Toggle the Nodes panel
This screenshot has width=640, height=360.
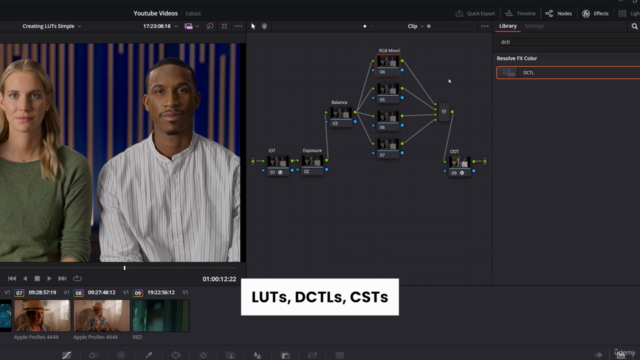coord(558,13)
